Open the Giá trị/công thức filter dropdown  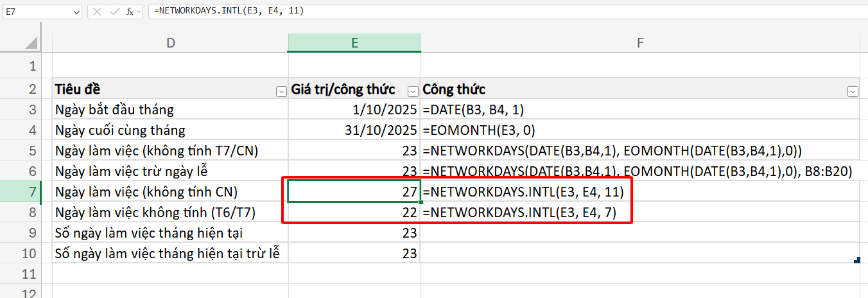(x=413, y=91)
